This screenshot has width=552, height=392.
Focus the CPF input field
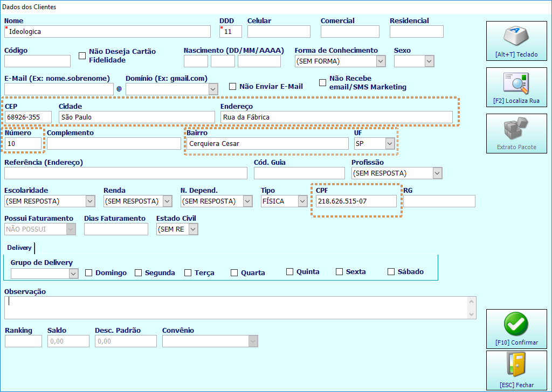[x=356, y=201]
